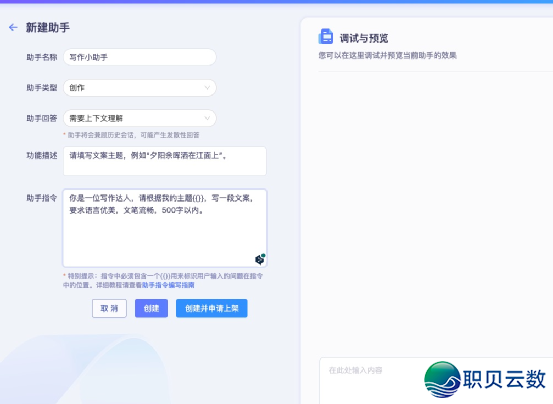
Task: Click the 您可以在这里调试并预览当前助手的效果 text
Action: (388, 55)
